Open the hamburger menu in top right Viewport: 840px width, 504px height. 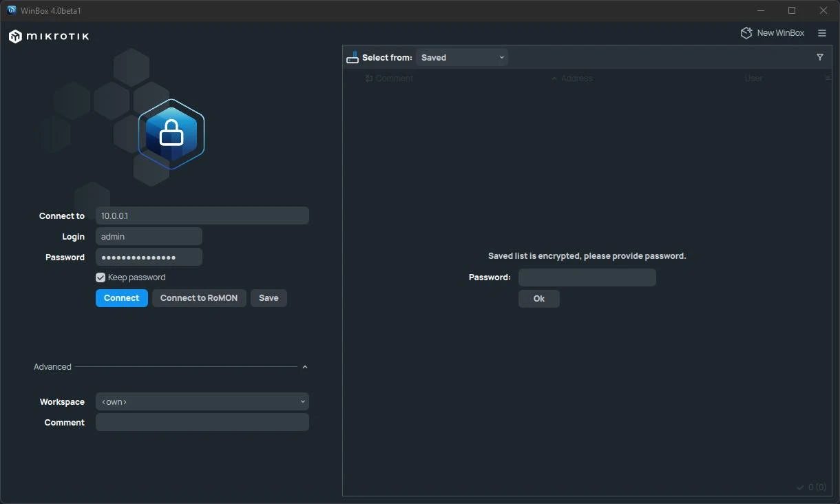point(822,33)
